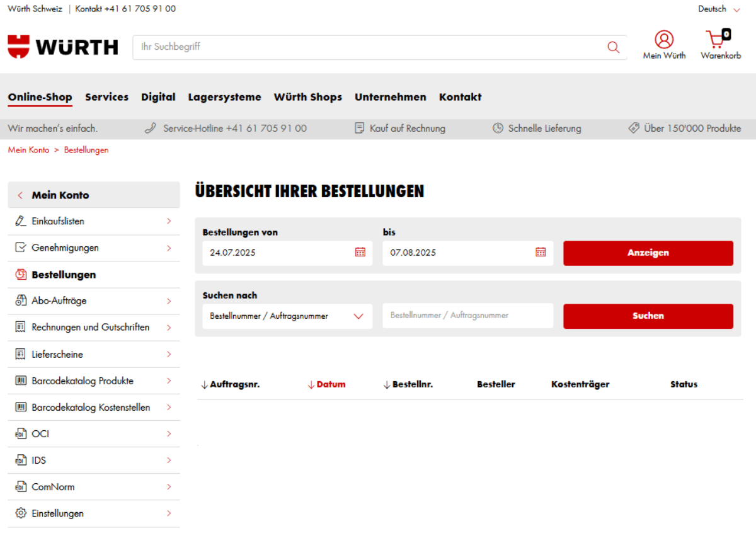Sort orders by Bestellnr. column
Screen dimensions: 756x538
point(408,384)
